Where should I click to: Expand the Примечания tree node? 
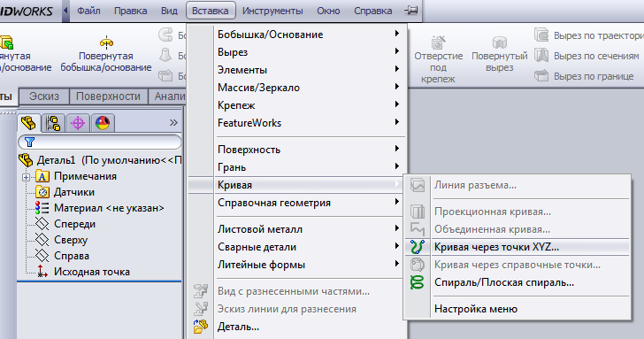coord(26,177)
